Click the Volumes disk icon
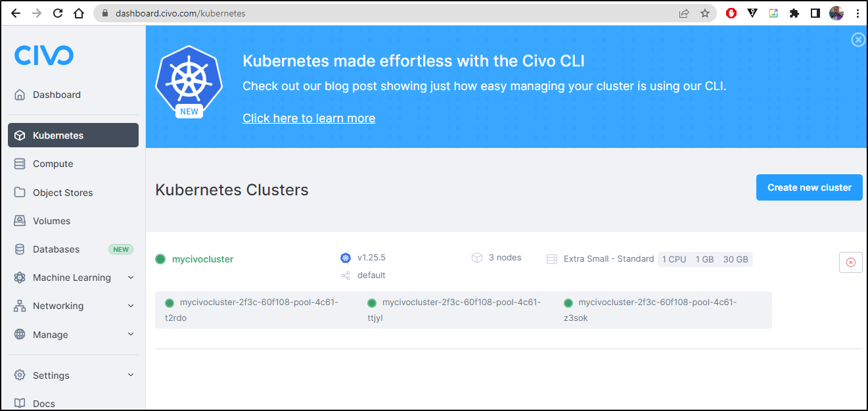The image size is (868, 411). [20, 221]
